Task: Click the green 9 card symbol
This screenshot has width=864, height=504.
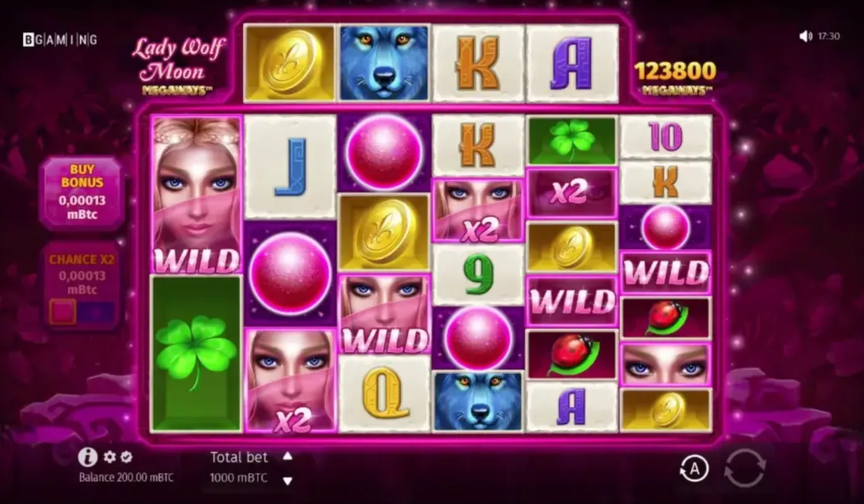Action: (478, 275)
